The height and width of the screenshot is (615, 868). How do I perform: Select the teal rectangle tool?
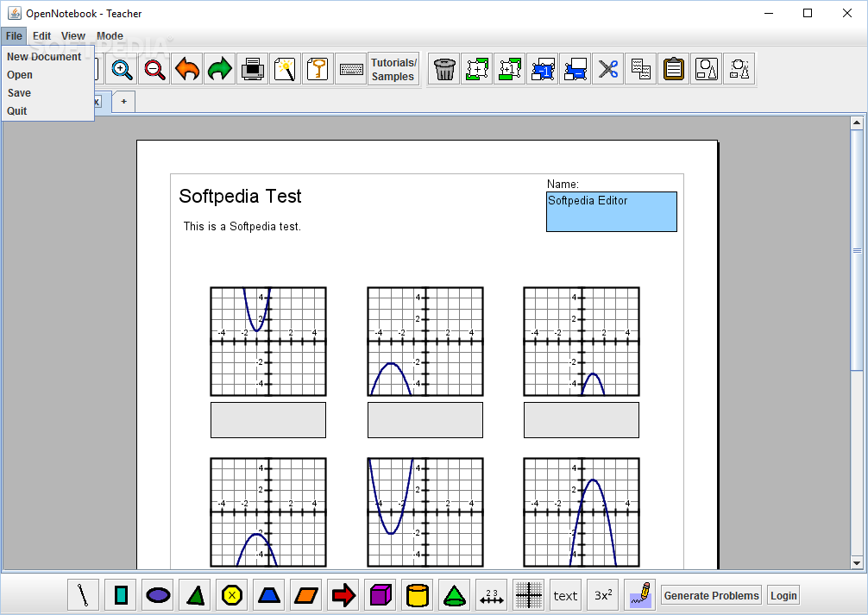pyautogui.click(x=121, y=595)
